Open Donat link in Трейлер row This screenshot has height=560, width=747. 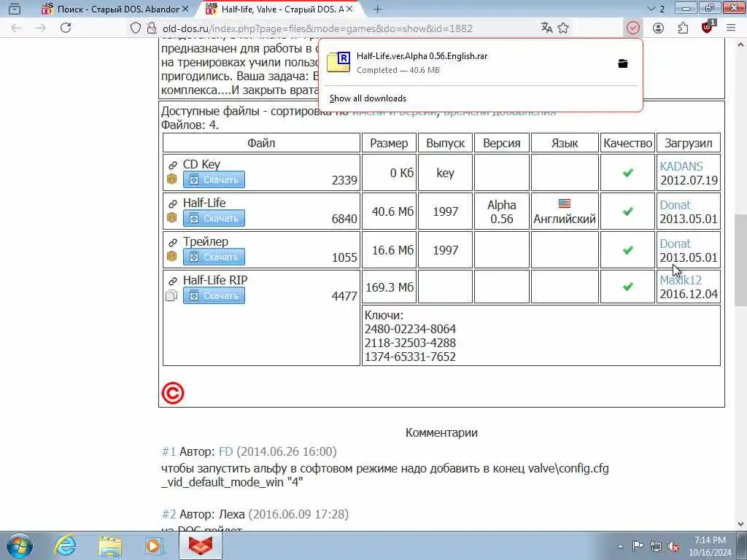(x=675, y=244)
